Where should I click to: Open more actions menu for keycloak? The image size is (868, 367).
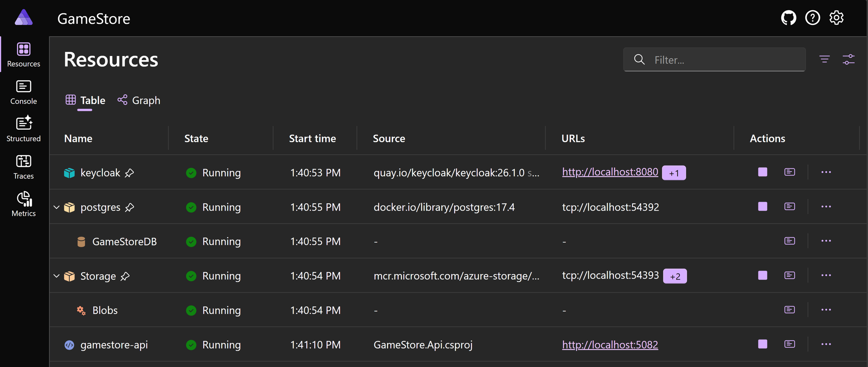826,172
